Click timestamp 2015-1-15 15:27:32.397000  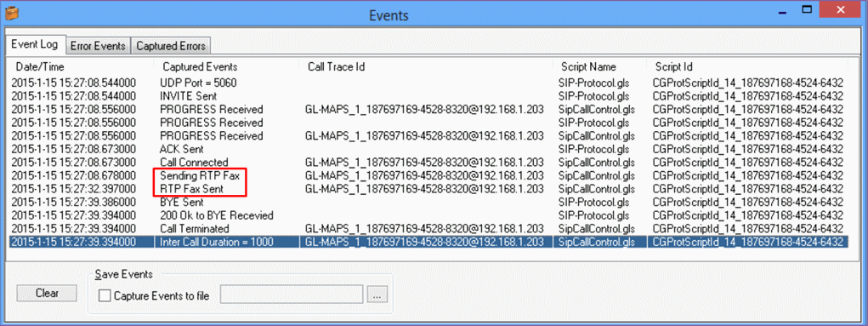click(73, 189)
